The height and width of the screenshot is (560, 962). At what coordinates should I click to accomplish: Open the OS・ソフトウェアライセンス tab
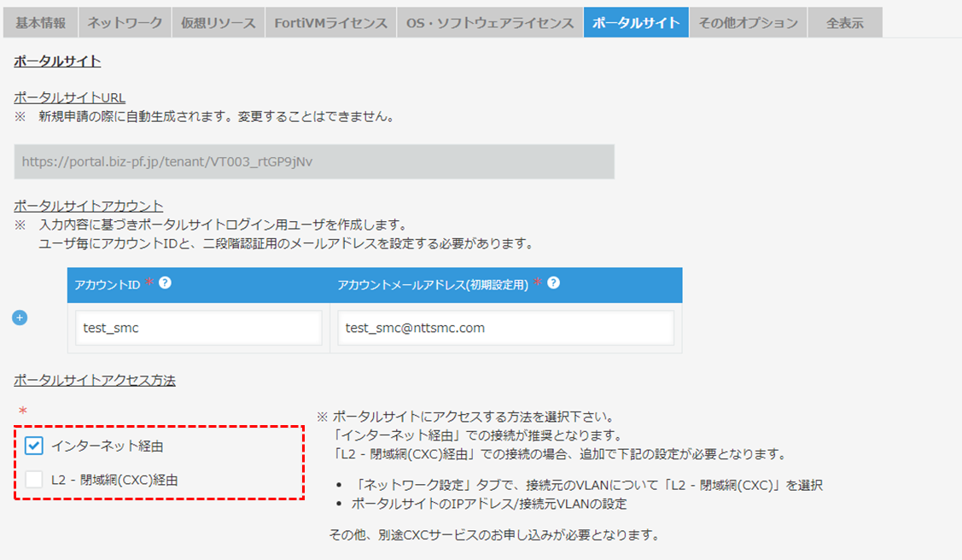pyautogui.click(x=490, y=23)
